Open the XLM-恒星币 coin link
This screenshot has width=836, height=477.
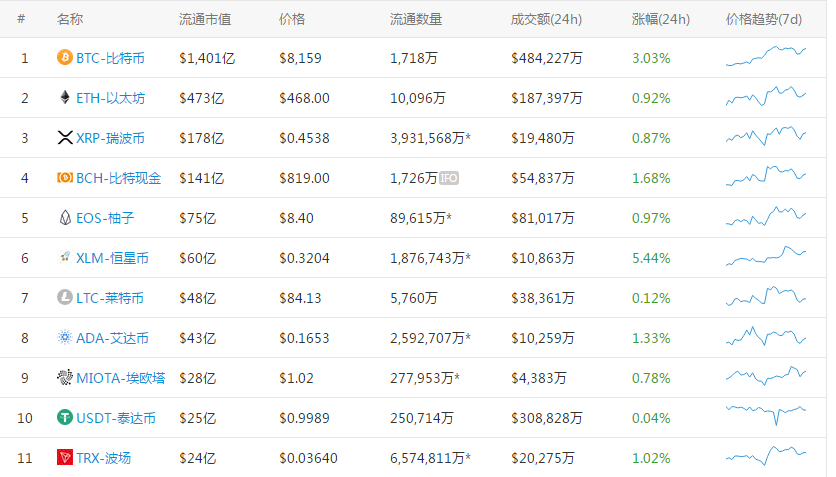coord(112,258)
